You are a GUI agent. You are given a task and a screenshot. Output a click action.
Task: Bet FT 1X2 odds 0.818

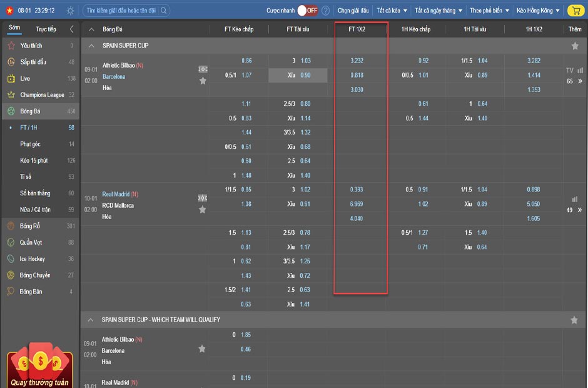[357, 75]
